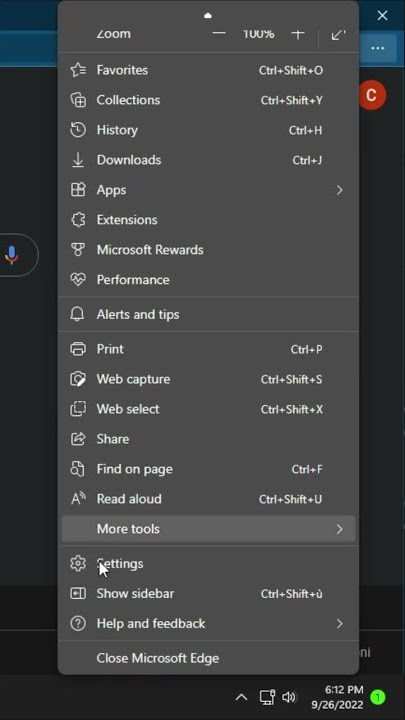Click the Web select icon
Viewport: 405px width, 720px height.
point(78,409)
